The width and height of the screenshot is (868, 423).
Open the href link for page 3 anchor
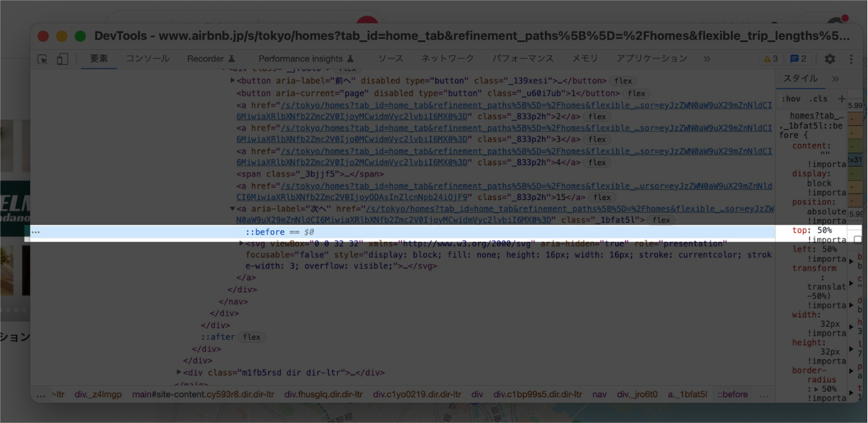coord(504,134)
